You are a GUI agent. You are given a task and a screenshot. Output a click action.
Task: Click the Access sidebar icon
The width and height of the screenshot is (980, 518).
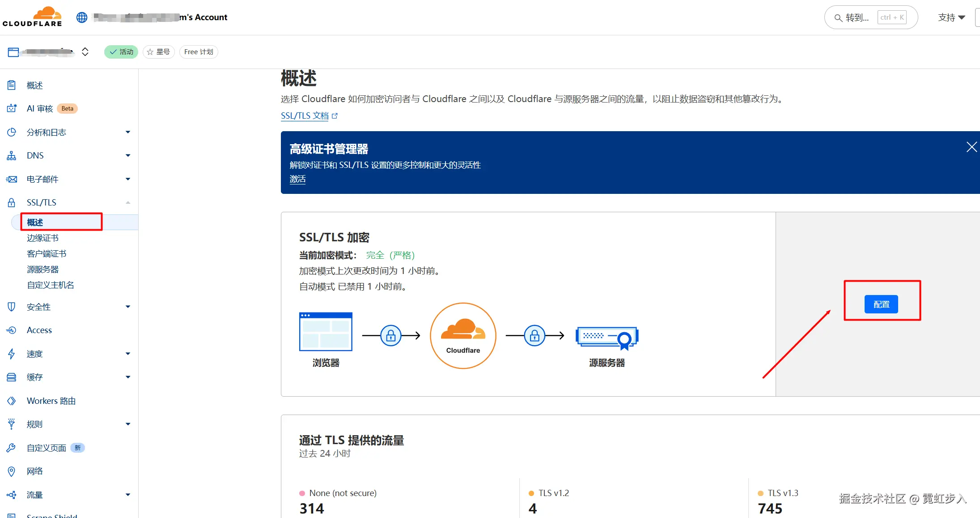tap(12, 330)
